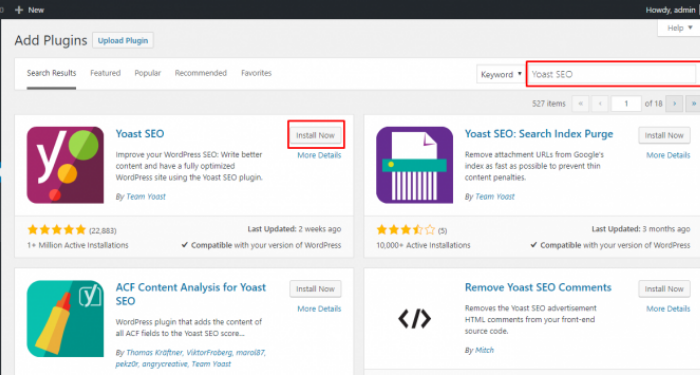This screenshot has width=700, height=375.
Task: Open More Details for ACF Content Analysis
Action: coord(319,309)
